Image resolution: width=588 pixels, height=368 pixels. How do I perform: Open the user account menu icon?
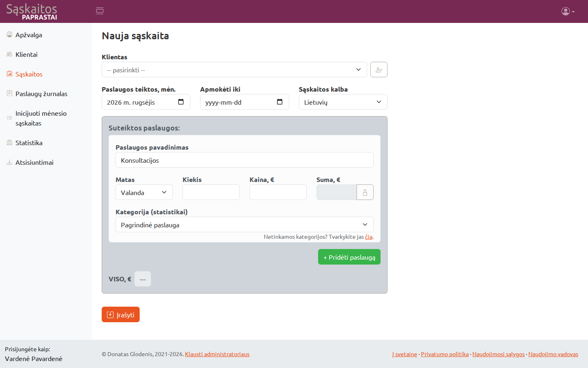pos(568,11)
